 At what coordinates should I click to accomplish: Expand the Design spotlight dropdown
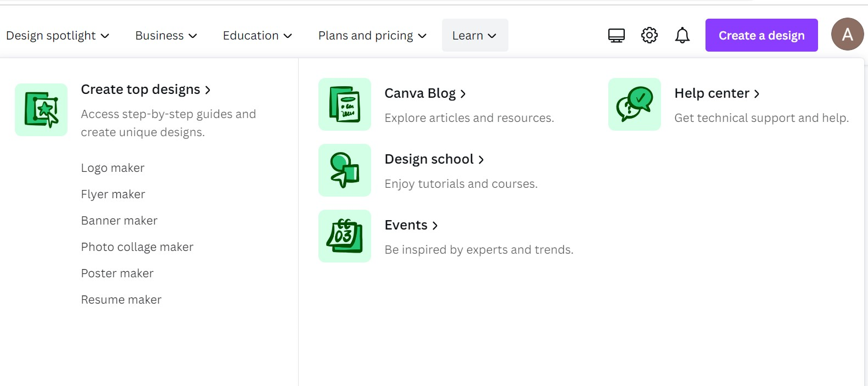58,36
